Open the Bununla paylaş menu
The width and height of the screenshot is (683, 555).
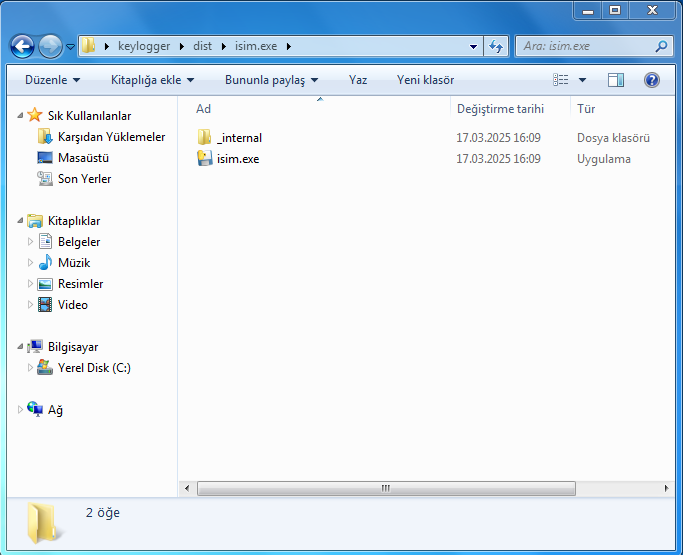point(271,80)
